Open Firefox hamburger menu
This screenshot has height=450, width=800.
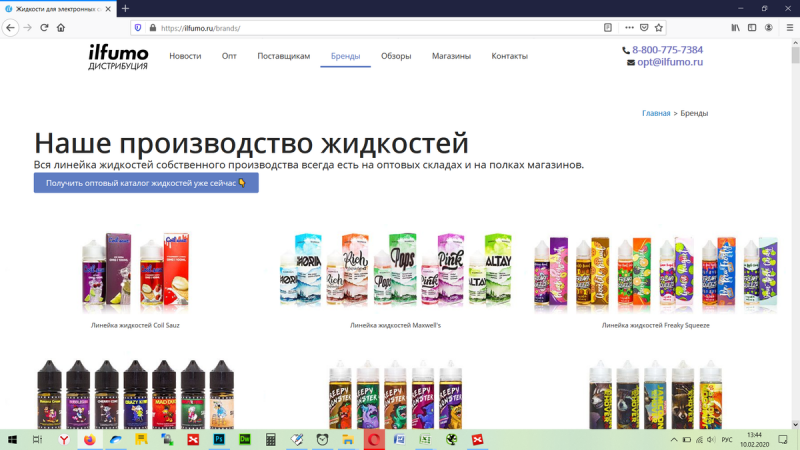[789, 28]
